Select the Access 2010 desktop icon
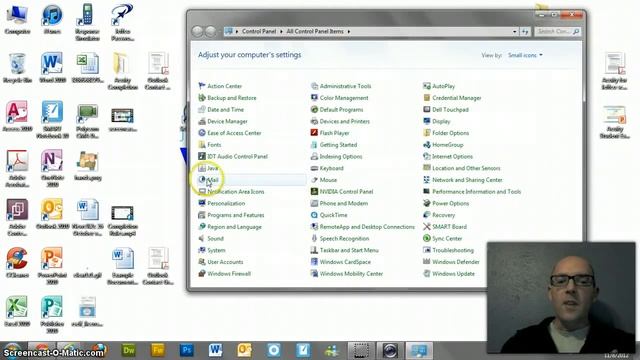The image size is (640, 360). pyautogui.click(x=17, y=116)
